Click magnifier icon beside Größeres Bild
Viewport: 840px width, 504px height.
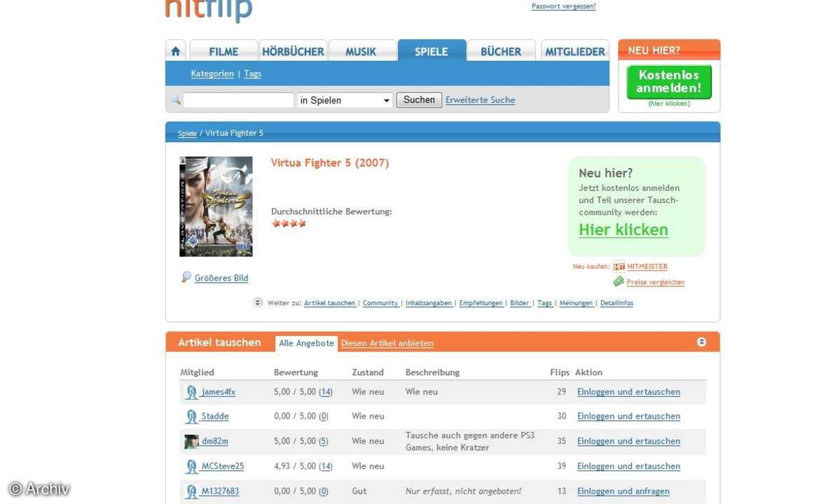tap(186, 277)
